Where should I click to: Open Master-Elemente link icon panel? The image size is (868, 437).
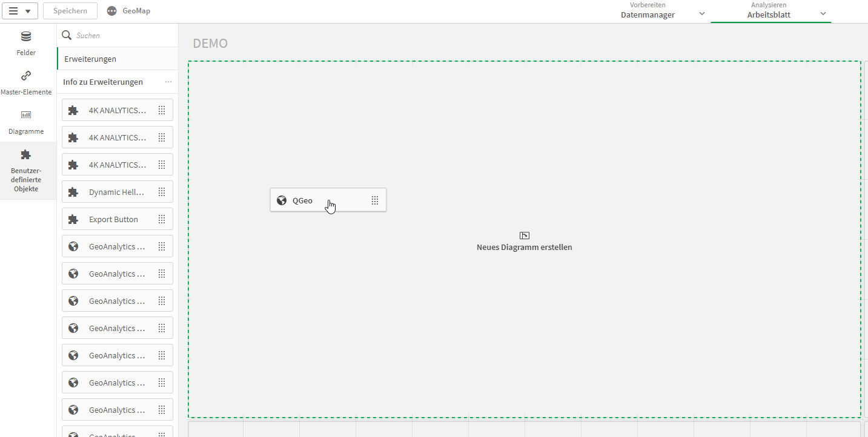pyautogui.click(x=26, y=76)
